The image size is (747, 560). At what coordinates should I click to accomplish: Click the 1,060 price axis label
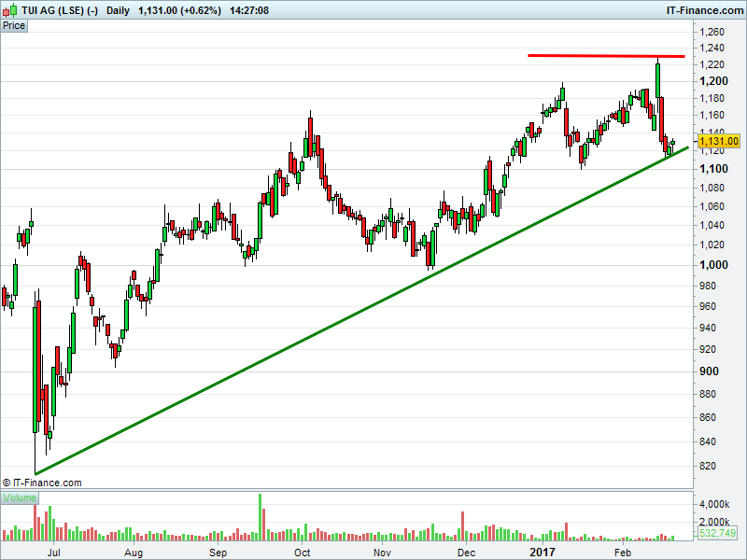(x=712, y=206)
